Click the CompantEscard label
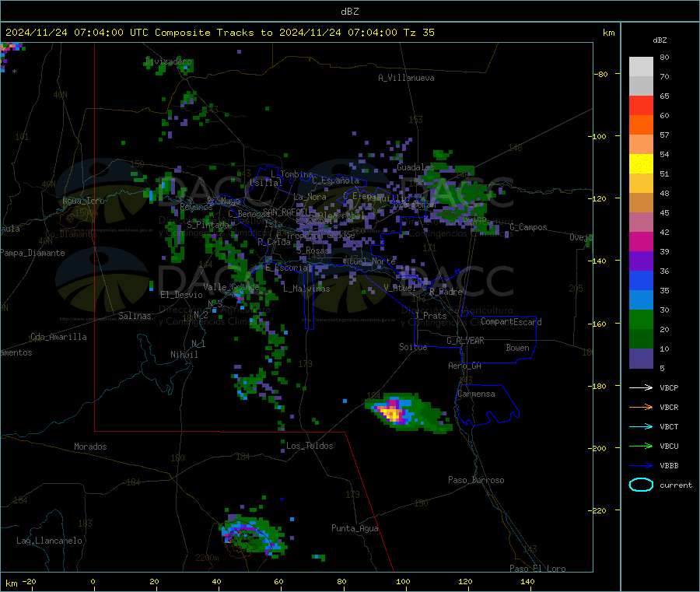 [512, 321]
